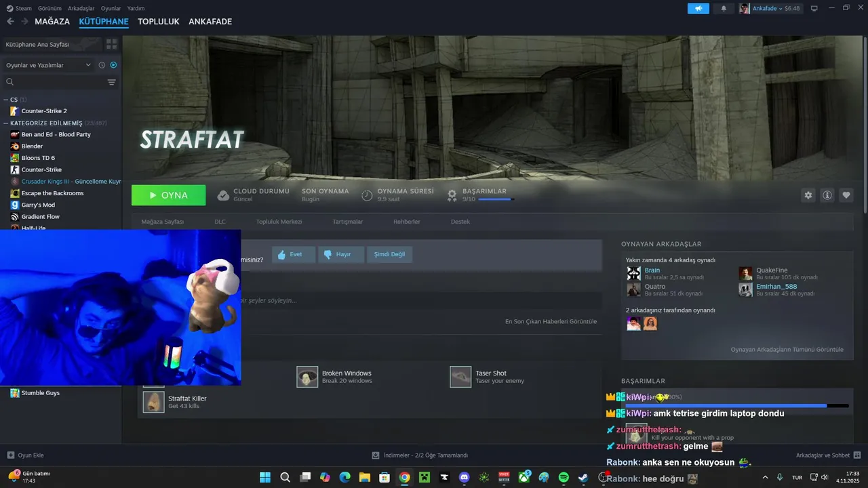Open the Topluluk Merkezi tab

(x=279, y=222)
